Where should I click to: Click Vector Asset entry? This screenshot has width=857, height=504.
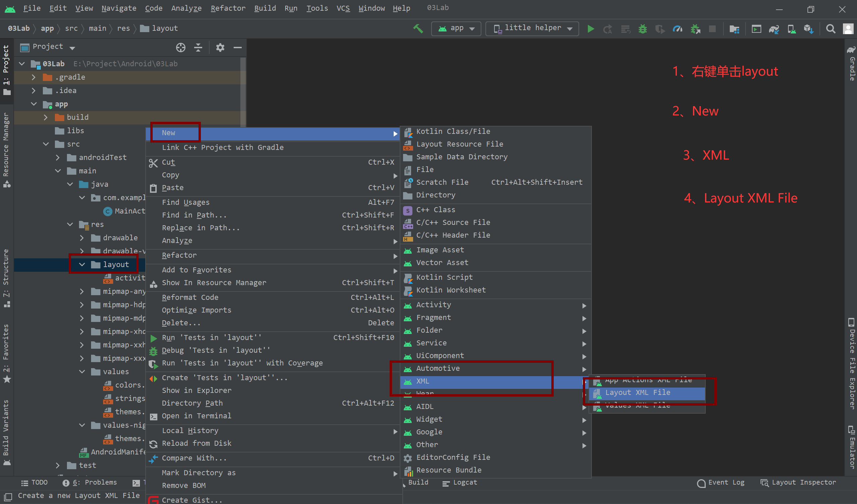[496, 263]
